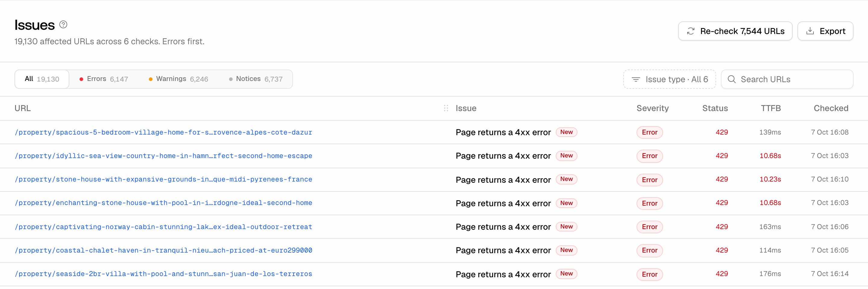Screen dimensions: 868x289
Task: Focus the Search URLs field
Action: click(787, 79)
